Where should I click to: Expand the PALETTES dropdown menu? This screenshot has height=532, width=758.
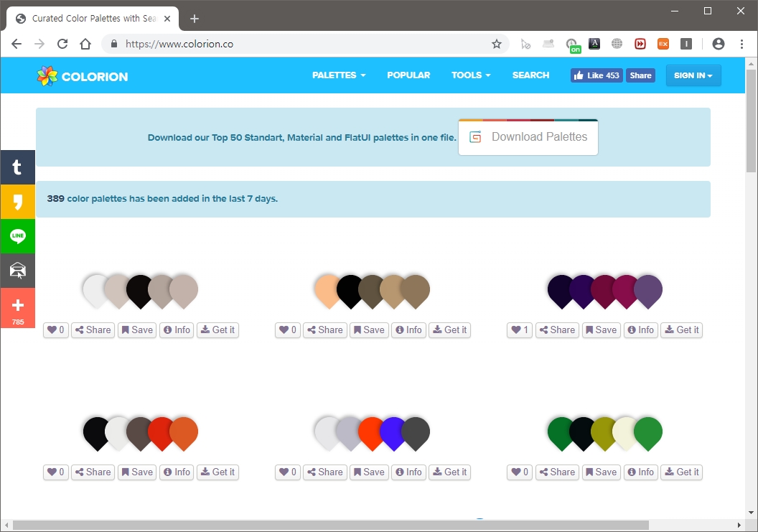tap(339, 75)
